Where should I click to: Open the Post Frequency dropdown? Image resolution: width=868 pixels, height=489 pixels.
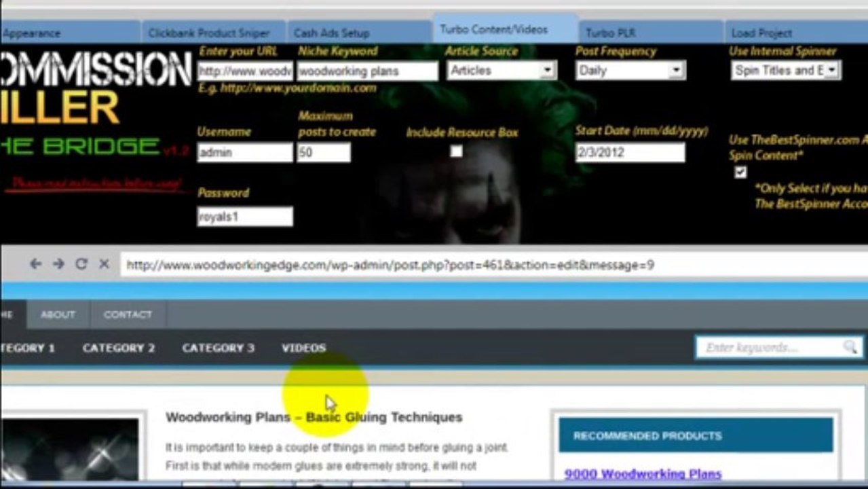click(x=630, y=70)
